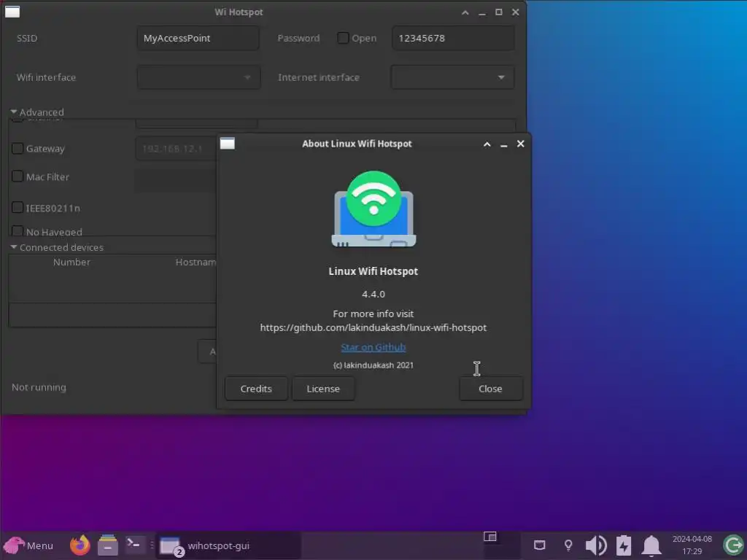The height and width of the screenshot is (560, 747).
Task: Shade the About dialog with up arrow
Action: (x=487, y=144)
